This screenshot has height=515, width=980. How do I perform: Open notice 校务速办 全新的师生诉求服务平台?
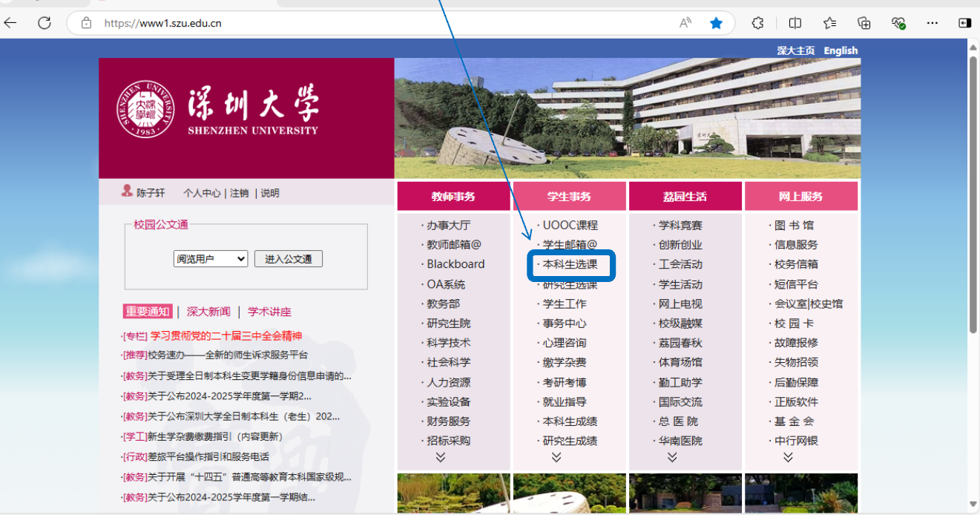pyautogui.click(x=228, y=355)
